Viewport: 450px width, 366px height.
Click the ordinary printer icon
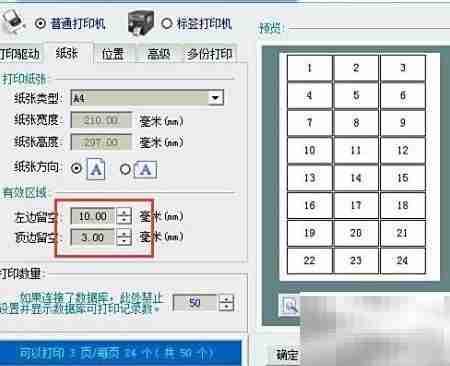click(13, 21)
